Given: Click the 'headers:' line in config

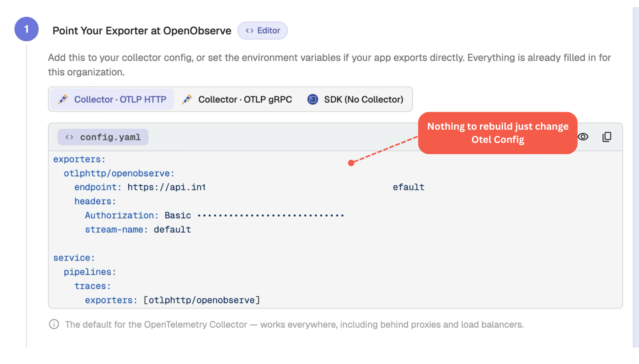Looking at the screenshot, I should (95, 201).
